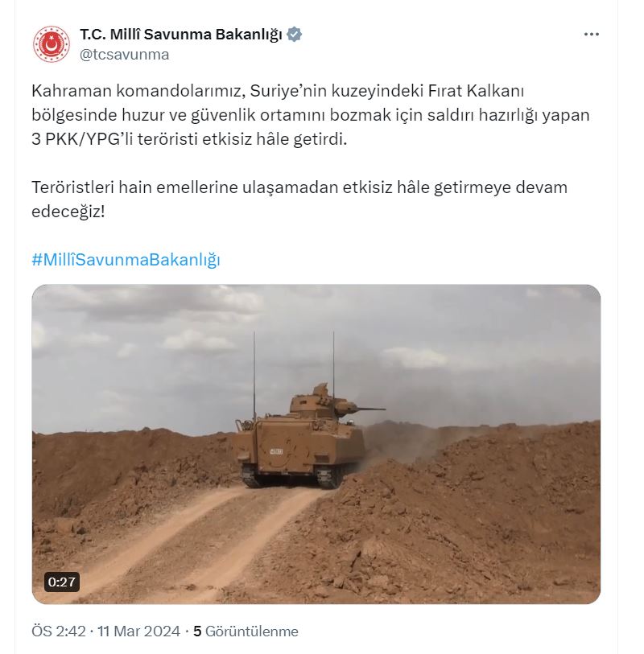Play the armored vehicle video

tap(316, 444)
